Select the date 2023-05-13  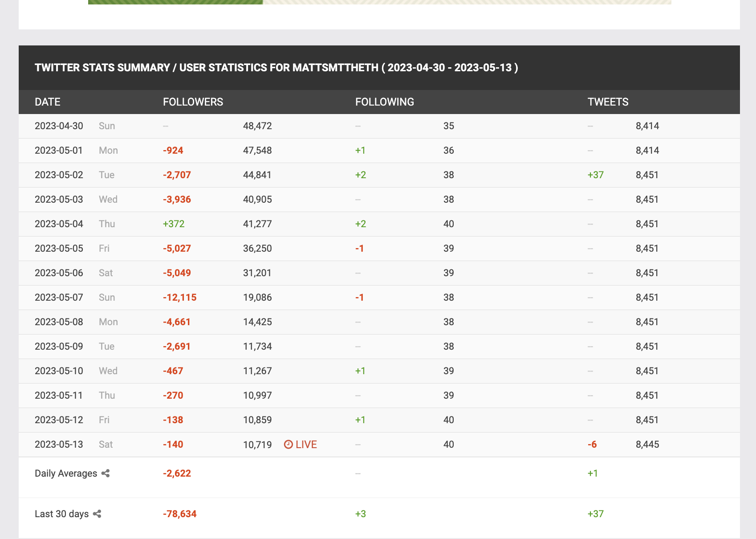pyautogui.click(x=59, y=445)
